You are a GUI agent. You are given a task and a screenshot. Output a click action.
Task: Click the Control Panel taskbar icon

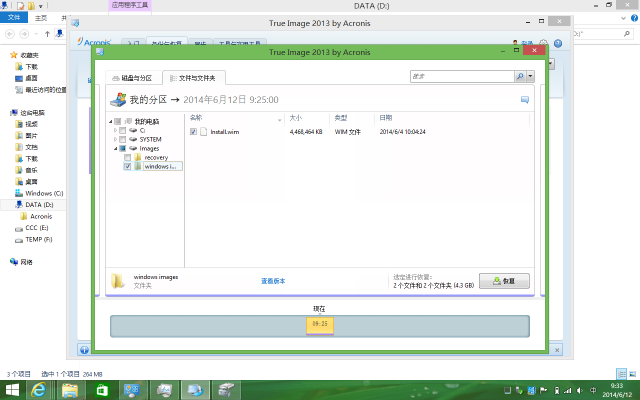tap(133, 390)
